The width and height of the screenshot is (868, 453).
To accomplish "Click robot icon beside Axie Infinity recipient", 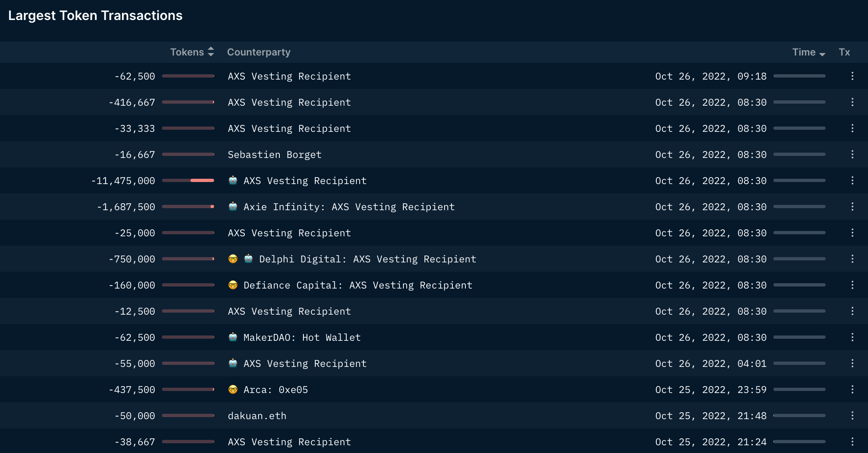I will 233,207.
